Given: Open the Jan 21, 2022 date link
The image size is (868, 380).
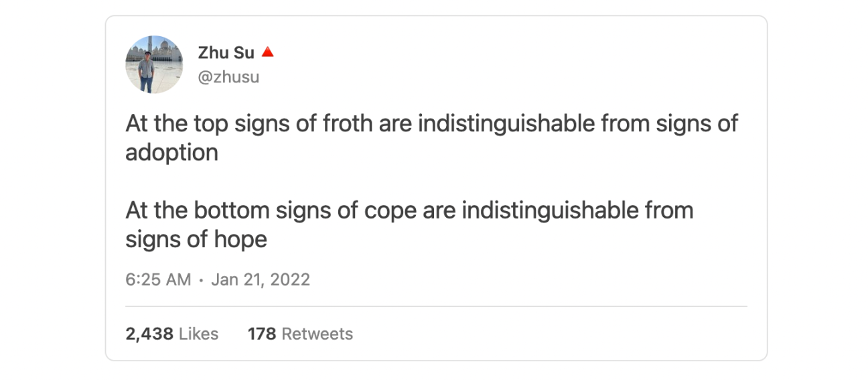Looking at the screenshot, I should (261, 279).
